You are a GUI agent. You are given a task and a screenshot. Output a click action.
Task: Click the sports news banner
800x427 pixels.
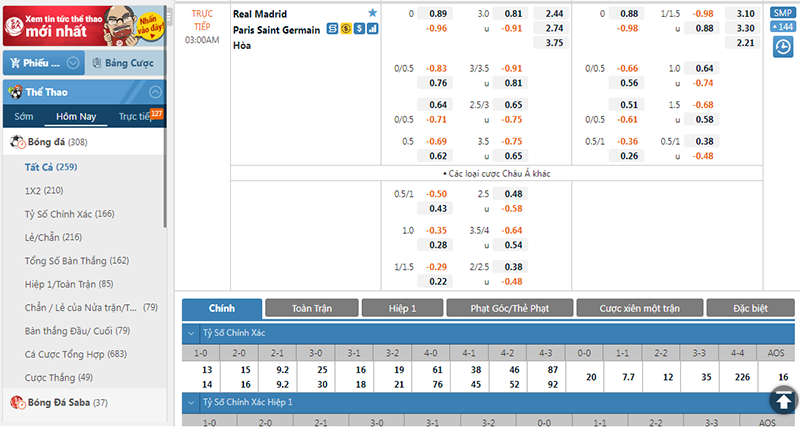(x=82, y=23)
